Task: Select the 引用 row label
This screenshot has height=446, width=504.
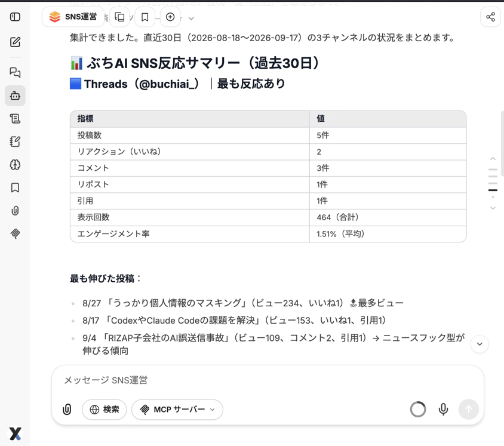Action: pos(85,201)
